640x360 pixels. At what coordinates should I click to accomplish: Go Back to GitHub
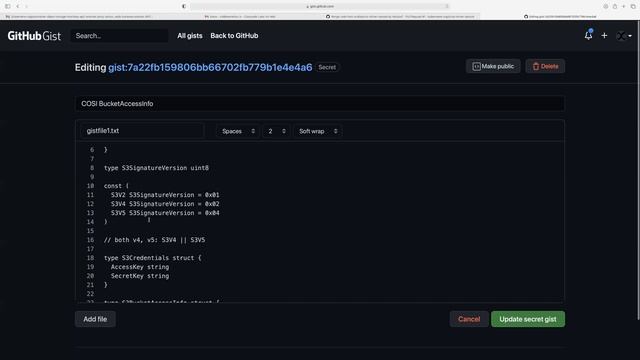234,36
